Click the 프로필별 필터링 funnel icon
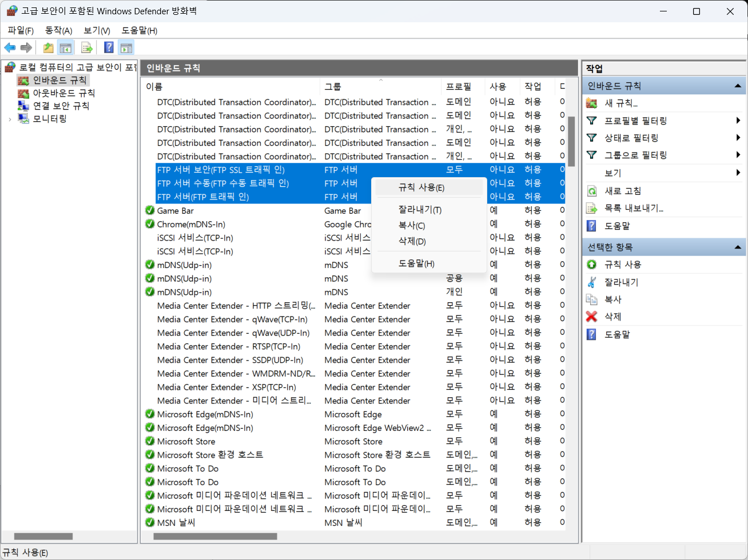Screen dimensions: 748x560 [x=592, y=121]
